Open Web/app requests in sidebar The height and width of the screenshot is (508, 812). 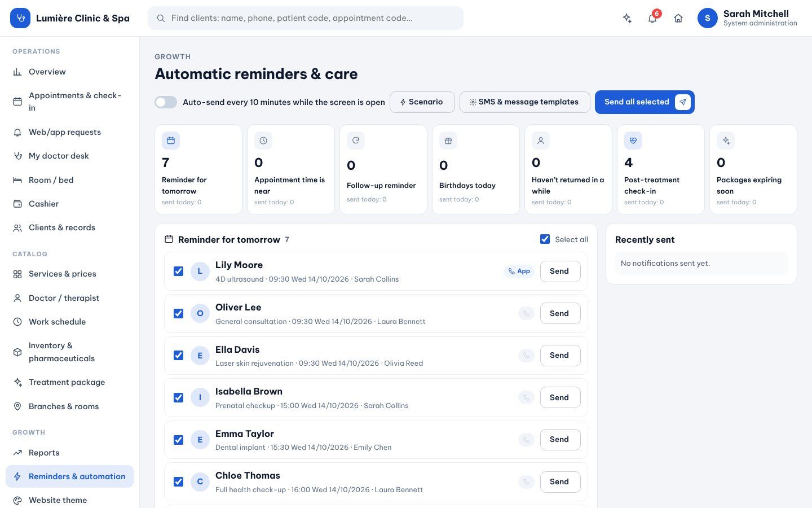coord(69,132)
